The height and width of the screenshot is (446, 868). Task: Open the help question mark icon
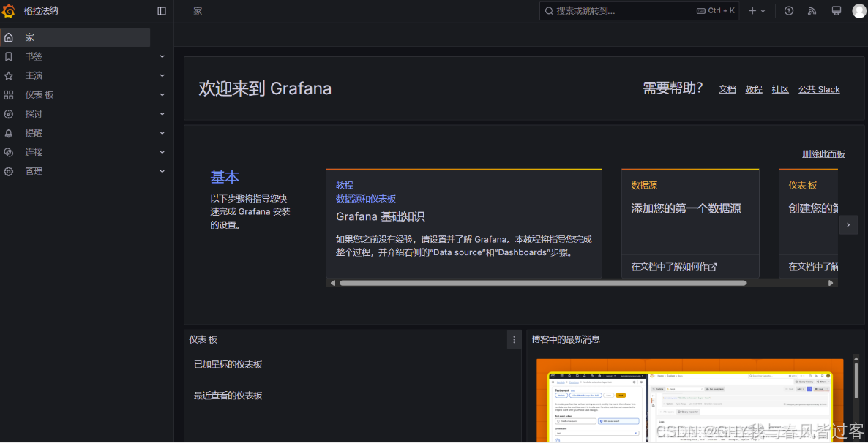pos(790,10)
